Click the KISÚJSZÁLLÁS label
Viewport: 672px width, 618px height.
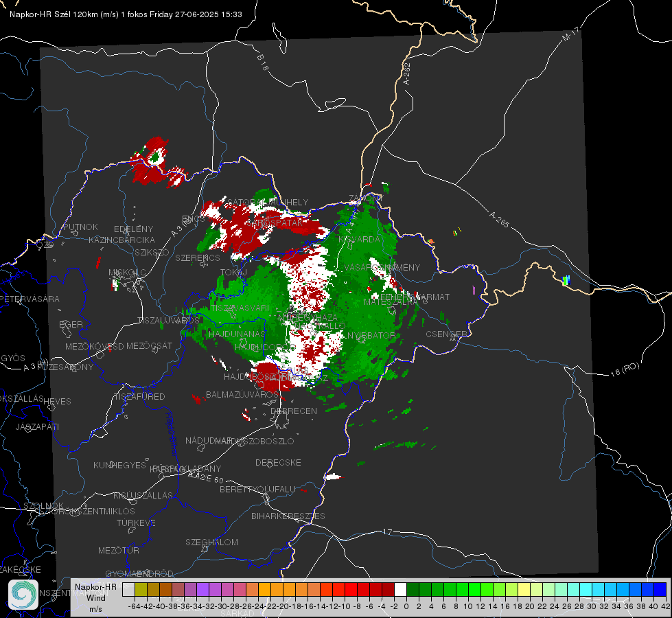point(143,495)
